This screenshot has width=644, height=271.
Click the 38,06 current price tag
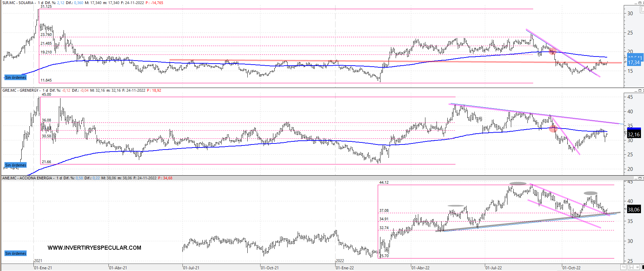pos(634,210)
